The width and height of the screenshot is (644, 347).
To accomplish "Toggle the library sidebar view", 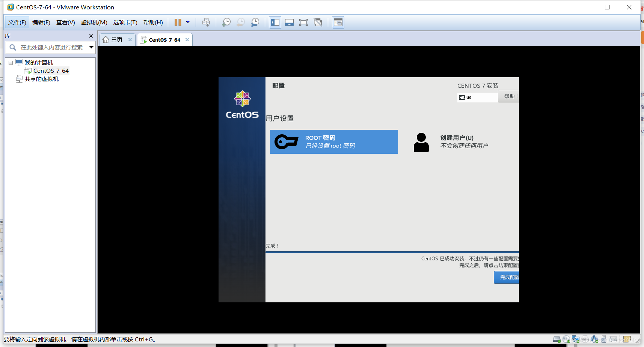I will [x=275, y=23].
